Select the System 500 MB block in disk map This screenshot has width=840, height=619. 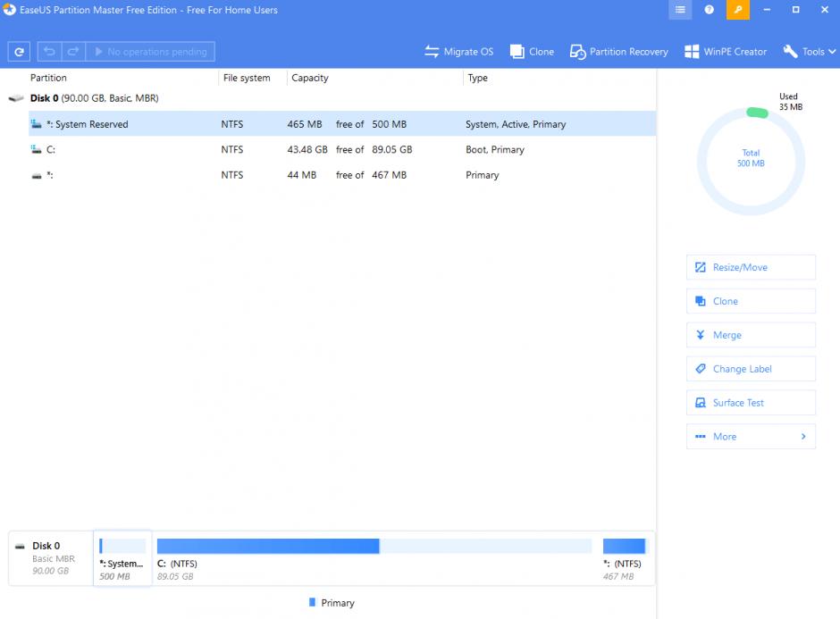[122, 558]
